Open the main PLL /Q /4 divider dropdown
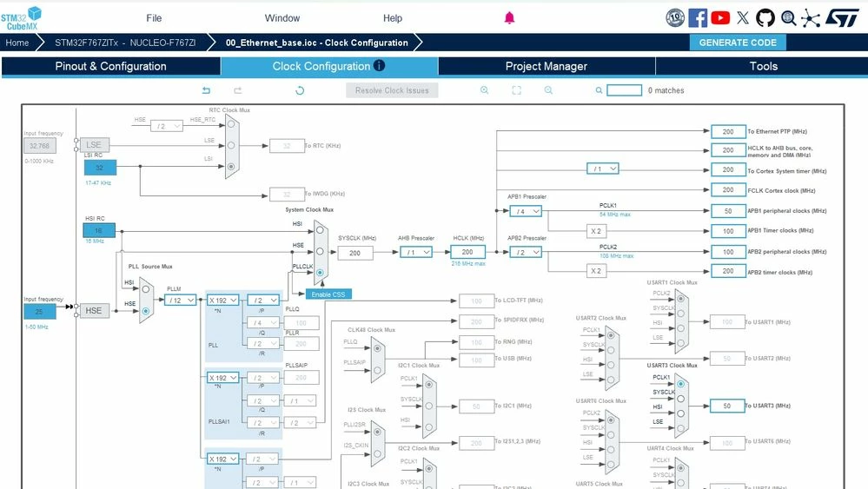868x489 pixels. coord(263,322)
